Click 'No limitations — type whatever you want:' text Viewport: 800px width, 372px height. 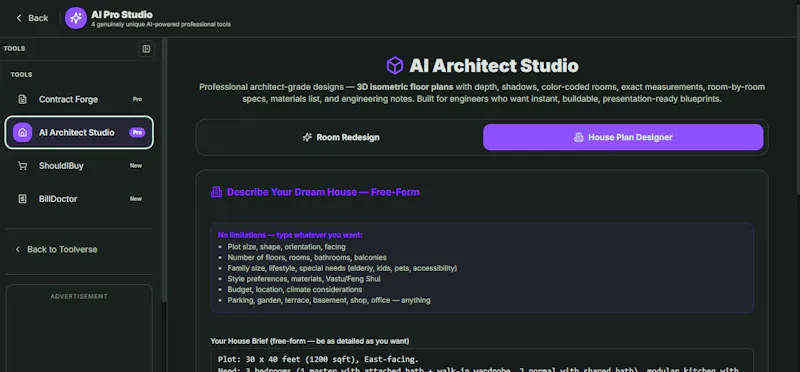[x=290, y=235]
